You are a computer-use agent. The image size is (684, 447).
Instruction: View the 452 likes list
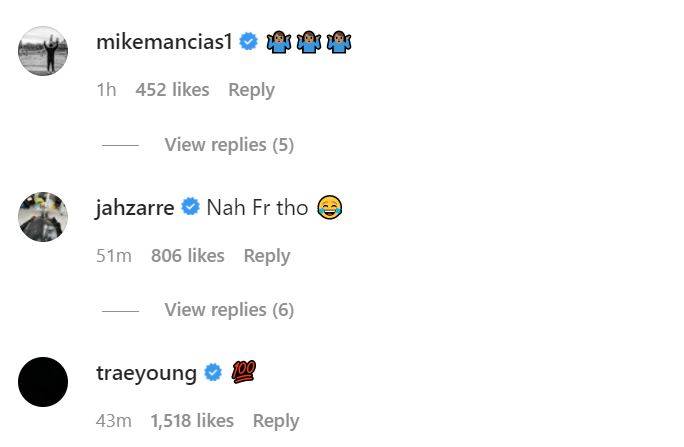(x=172, y=90)
